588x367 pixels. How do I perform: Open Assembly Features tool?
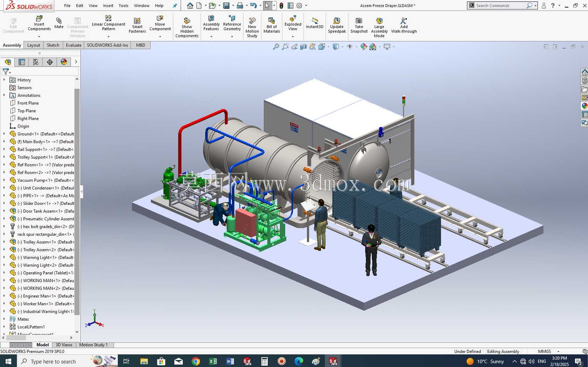click(211, 23)
